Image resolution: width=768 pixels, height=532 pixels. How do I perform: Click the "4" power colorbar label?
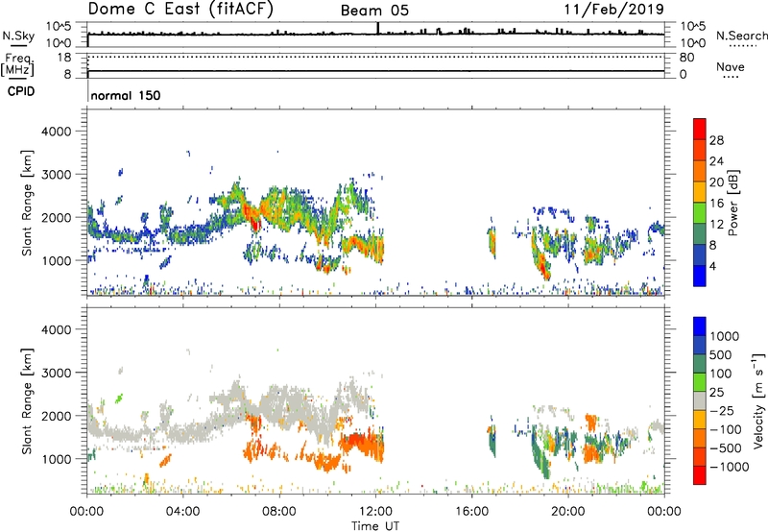pyautogui.click(x=712, y=266)
